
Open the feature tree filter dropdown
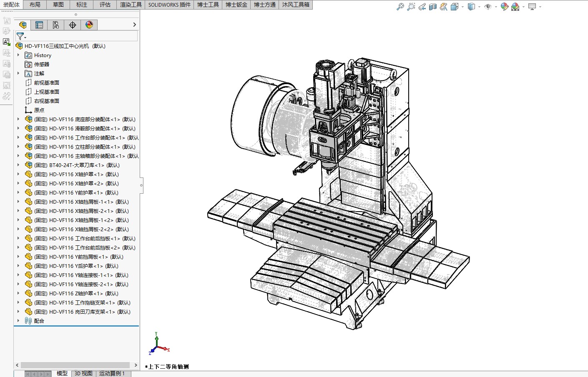point(21,36)
